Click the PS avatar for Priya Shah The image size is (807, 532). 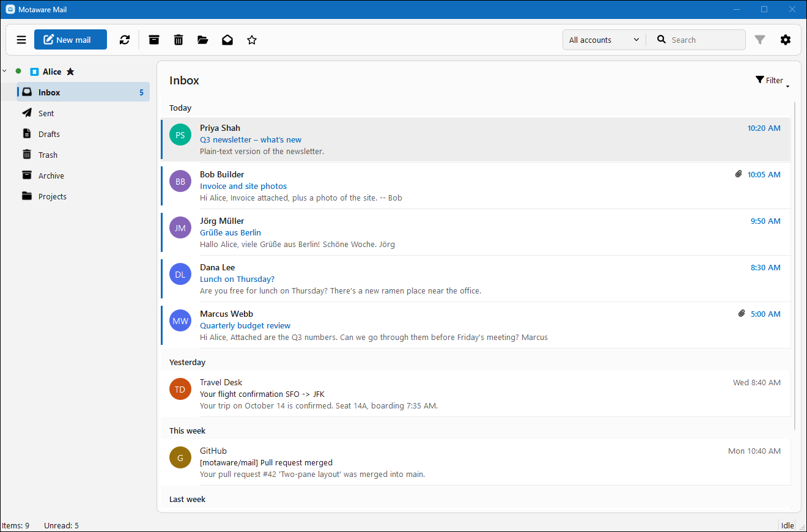point(180,135)
